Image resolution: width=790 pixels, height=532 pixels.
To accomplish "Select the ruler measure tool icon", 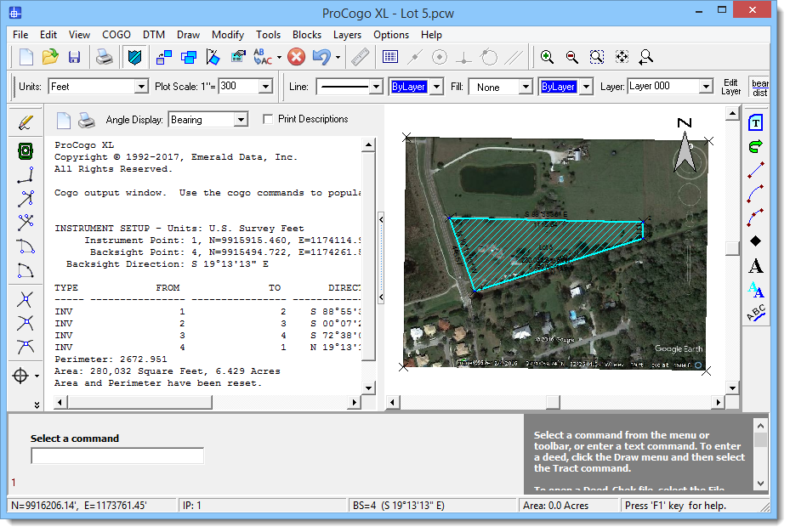I will tap(360, 57).
